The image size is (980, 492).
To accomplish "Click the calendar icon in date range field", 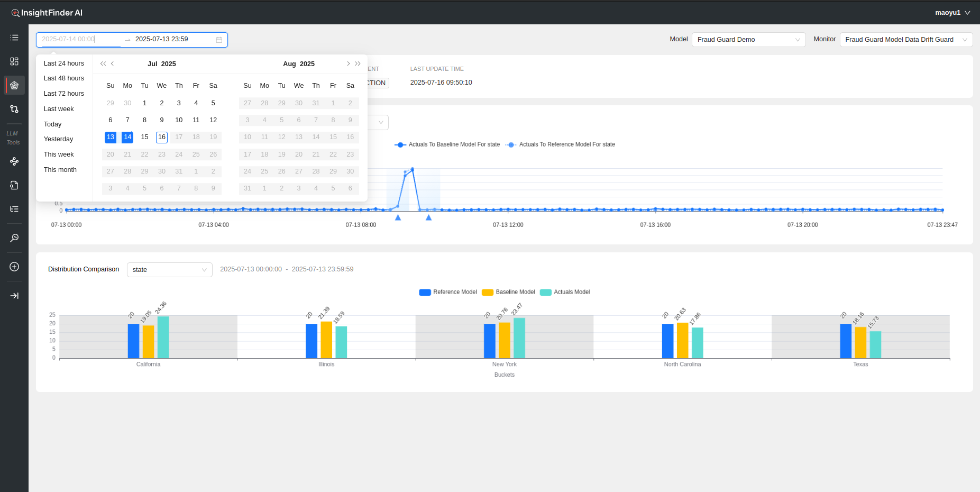I will 219,40.
